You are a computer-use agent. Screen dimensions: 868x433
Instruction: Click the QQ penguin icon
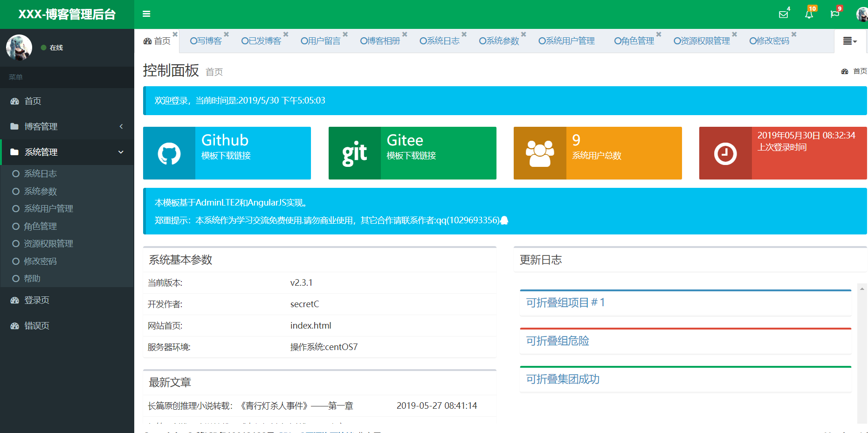pos(504,220)
